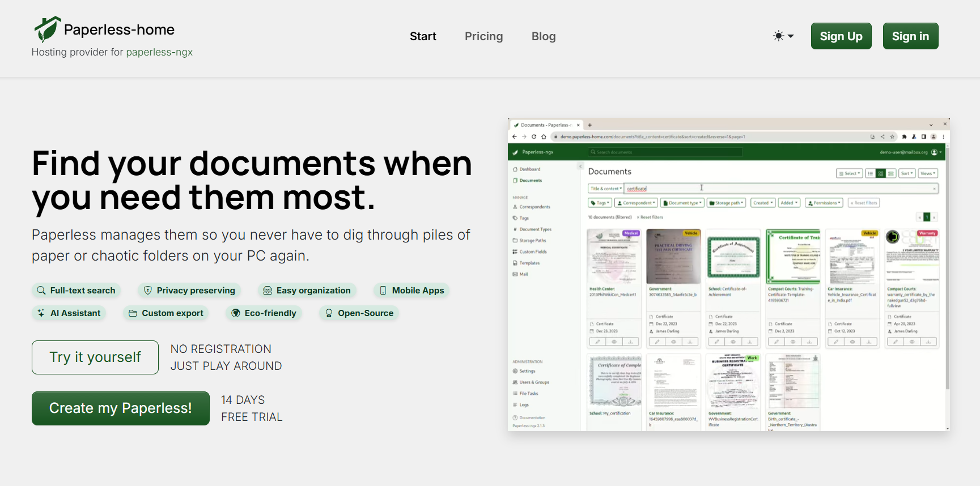Open the Added date filter dropdown
Image resolution: width=980 pixels, height=486 pixels.
pyautogui.click(x=789, y=203)
